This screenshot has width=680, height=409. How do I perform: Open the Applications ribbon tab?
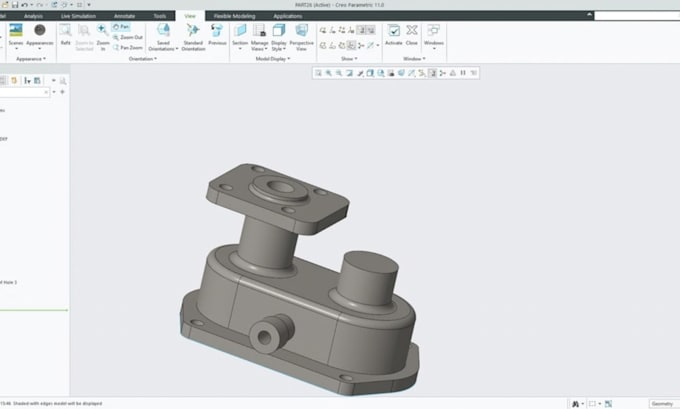[x=288, y=16]
